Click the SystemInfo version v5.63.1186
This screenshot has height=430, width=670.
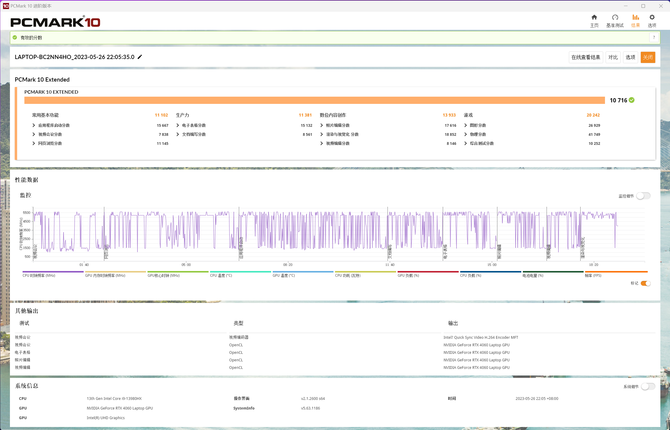point(310,408)
